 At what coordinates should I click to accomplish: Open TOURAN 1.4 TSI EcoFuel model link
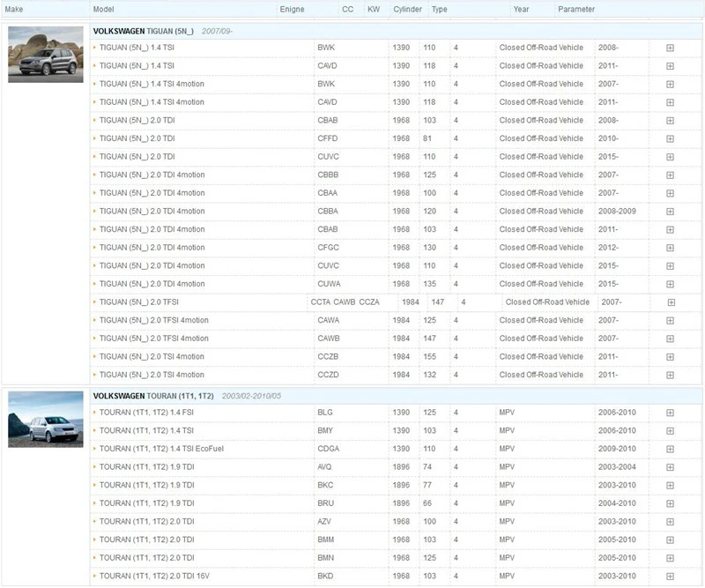(161, 449)
